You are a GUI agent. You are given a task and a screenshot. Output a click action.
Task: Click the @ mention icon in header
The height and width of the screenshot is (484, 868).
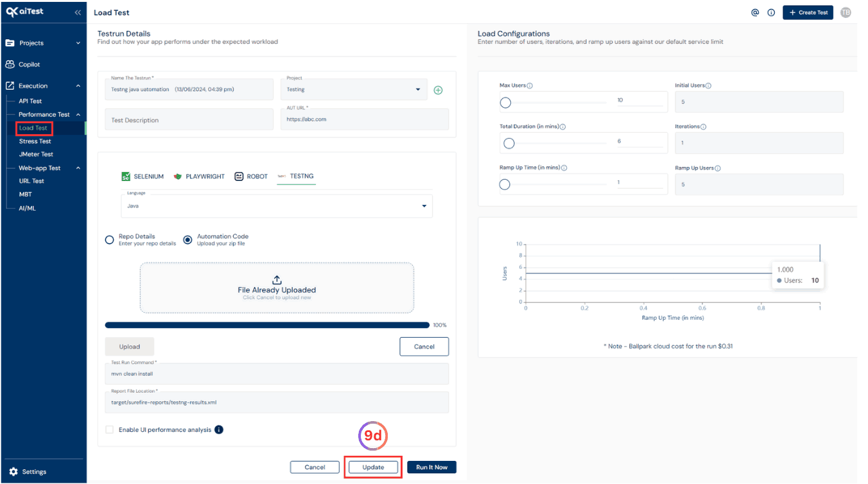point(755,12)
